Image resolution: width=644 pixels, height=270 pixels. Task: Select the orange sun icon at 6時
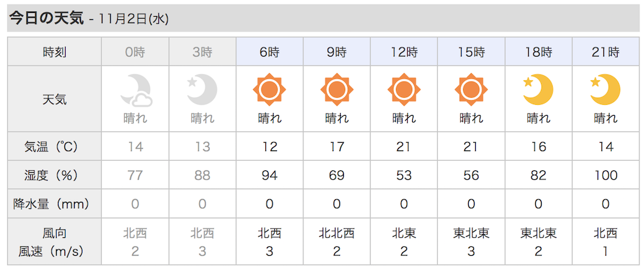tap(269, 89)
